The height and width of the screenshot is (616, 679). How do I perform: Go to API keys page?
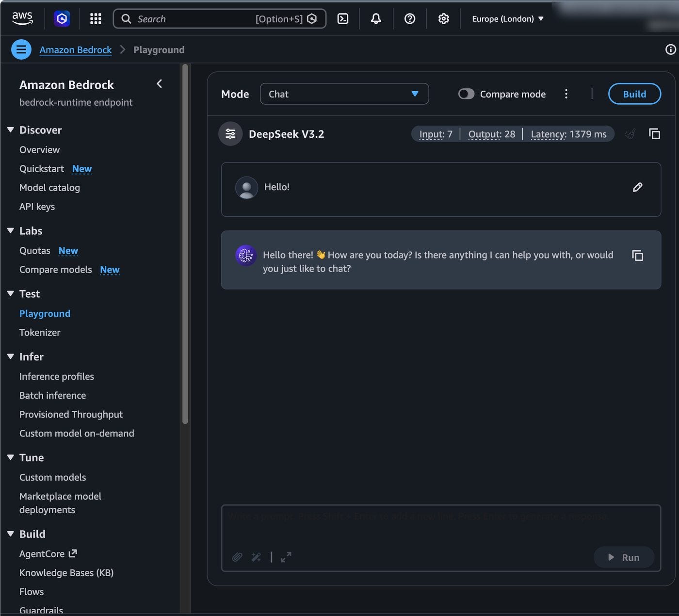pyautogui.click(x=37, y=207)
